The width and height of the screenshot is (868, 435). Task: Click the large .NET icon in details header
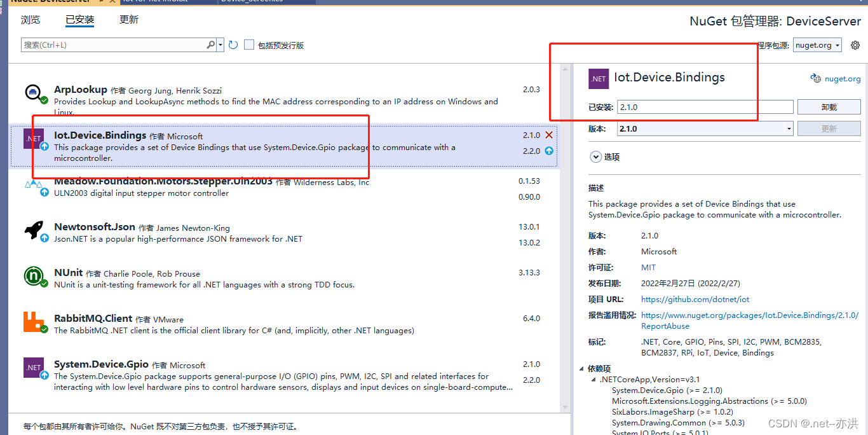coord(599,79)
